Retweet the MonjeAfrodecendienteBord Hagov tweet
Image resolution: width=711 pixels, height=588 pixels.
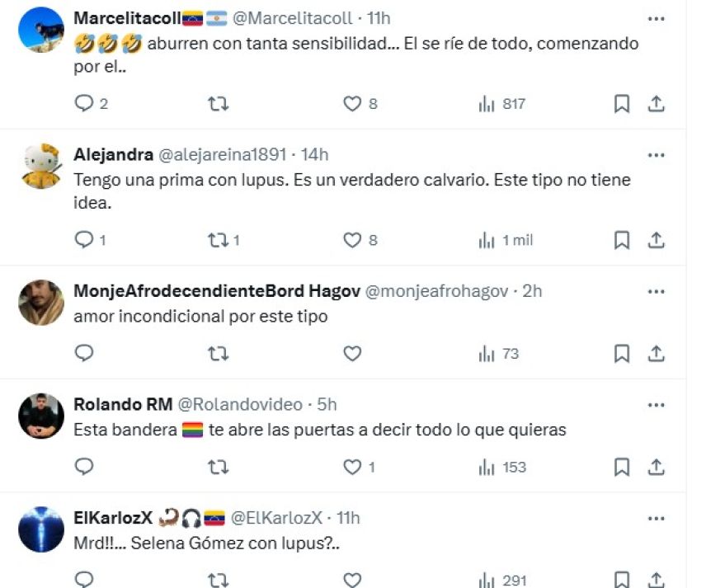(218, 354)
